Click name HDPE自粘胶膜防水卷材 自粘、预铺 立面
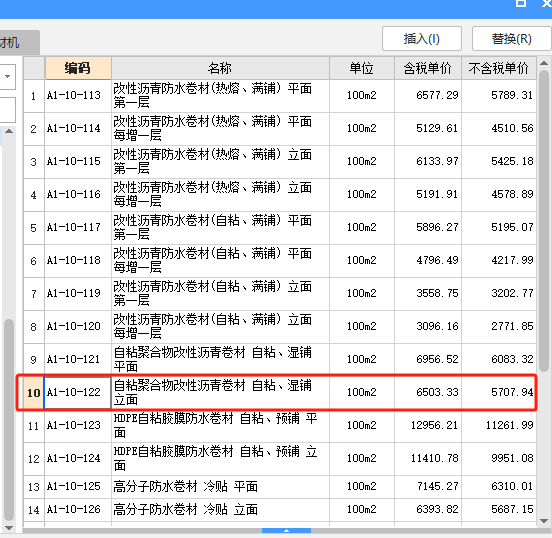The height and width of the screenshot is (538, 552). [215, 458]
